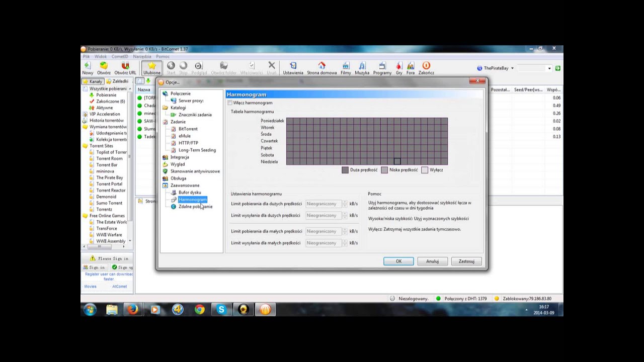
Task: Click the Zastosuj button
Action: [466, 261]
